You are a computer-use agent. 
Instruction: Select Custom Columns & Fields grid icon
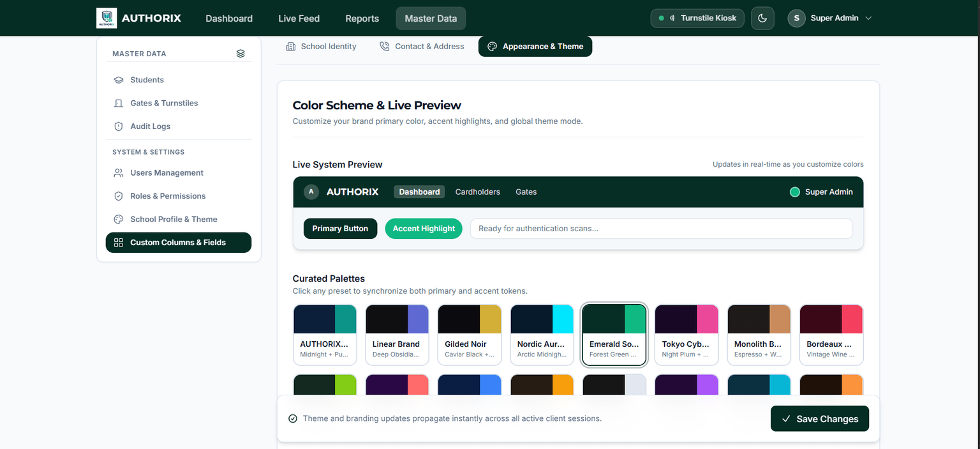click(x=118, y=243)
